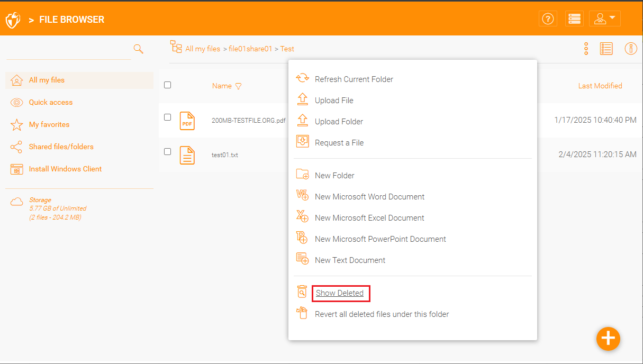Open the Name column filter icon

click(238, 86)
